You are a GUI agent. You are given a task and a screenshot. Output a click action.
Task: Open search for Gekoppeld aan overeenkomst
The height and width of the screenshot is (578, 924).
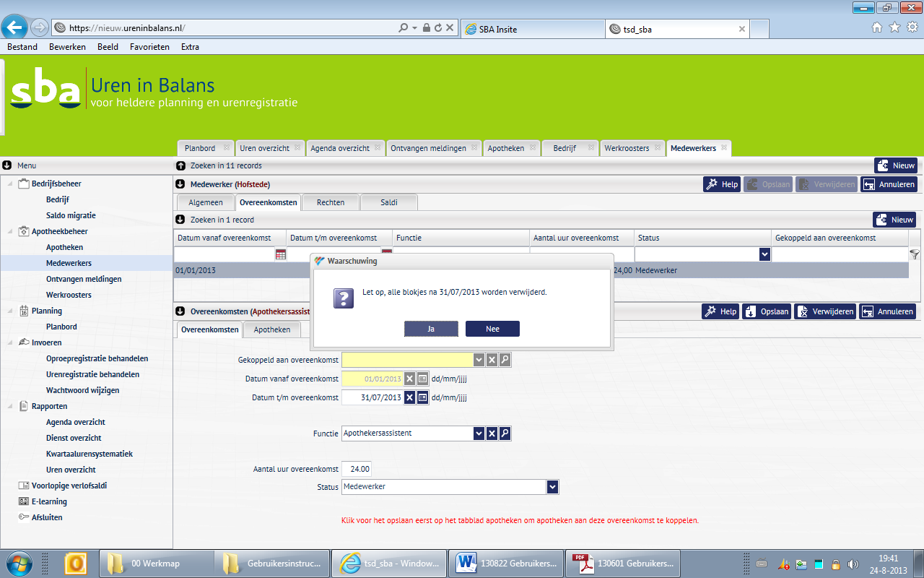[x=505, y=360]
